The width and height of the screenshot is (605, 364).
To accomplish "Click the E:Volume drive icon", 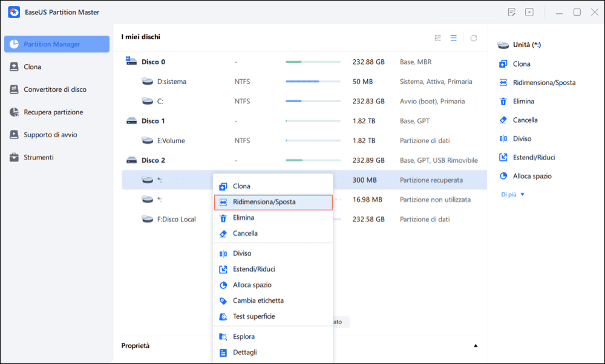I will 148,140.
